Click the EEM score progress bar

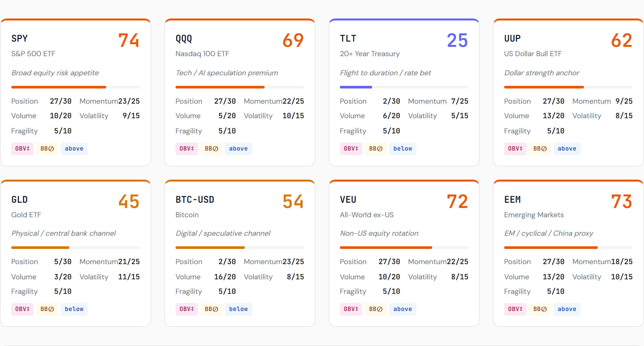click(x=568, y=248)
